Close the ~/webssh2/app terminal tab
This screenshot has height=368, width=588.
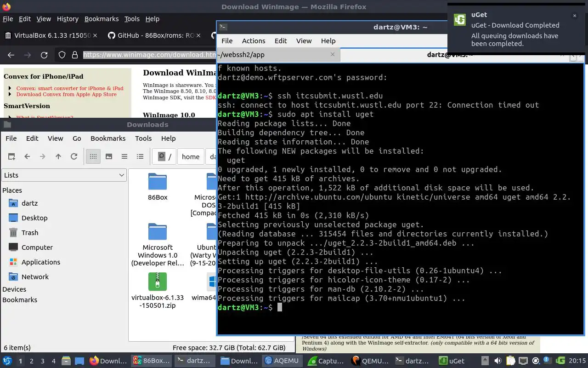coord(333,54)
